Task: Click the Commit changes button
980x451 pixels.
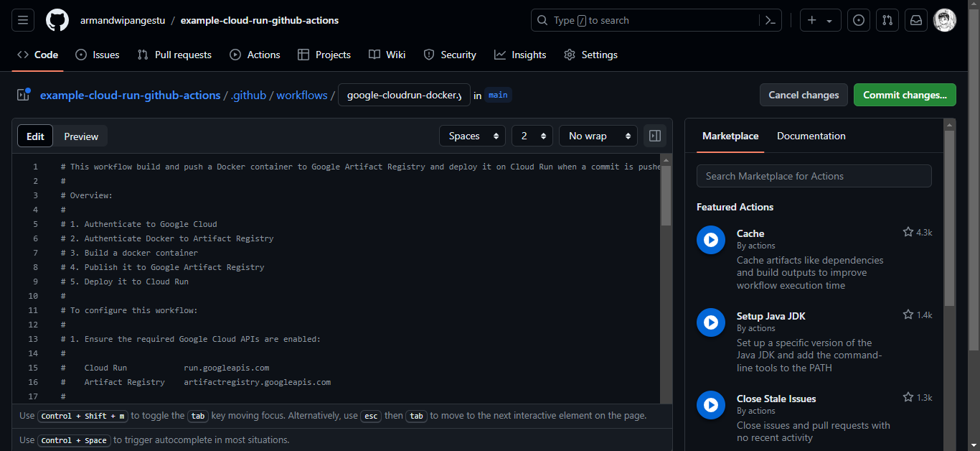Action: [905, 94]
